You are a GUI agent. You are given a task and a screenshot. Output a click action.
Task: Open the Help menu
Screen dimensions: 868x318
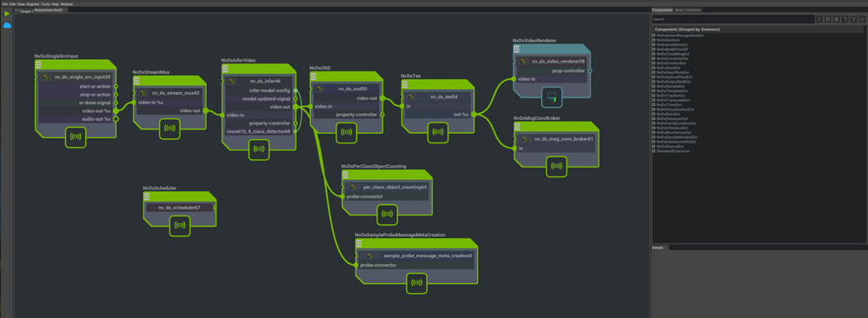tap(56, 3)
